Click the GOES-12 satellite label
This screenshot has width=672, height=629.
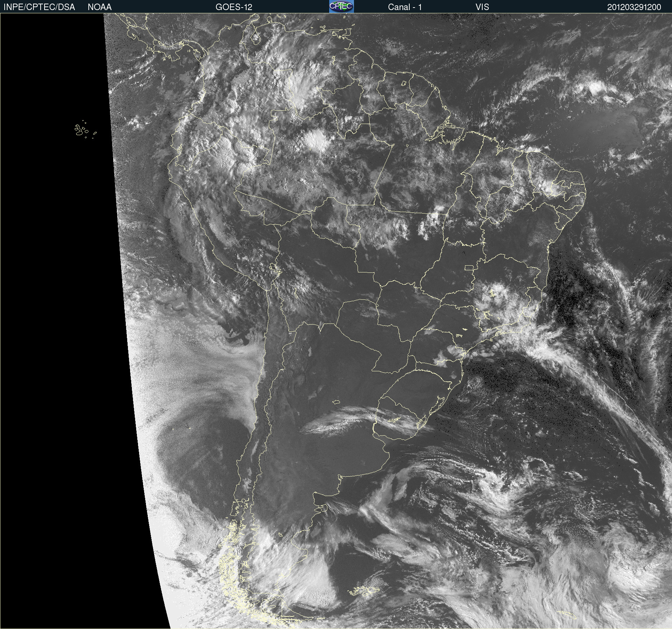(x=234, y=7)
